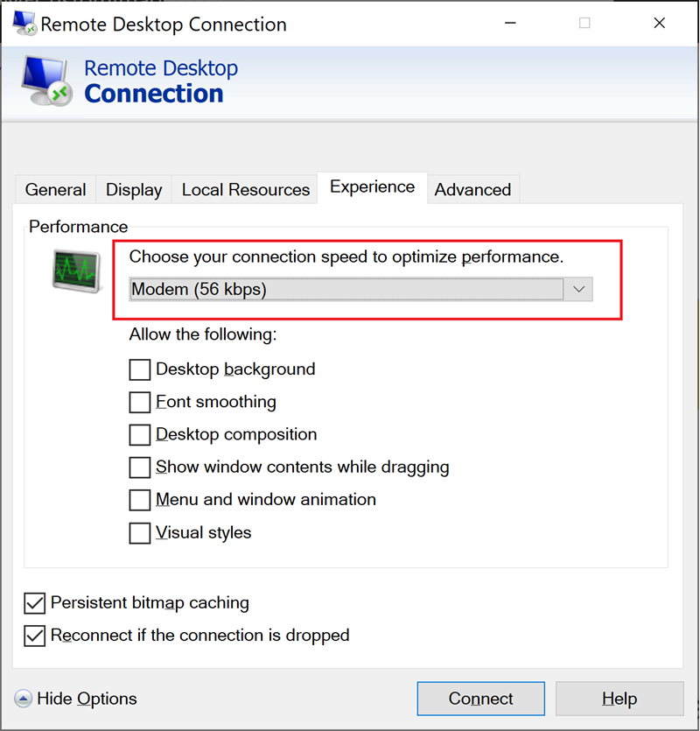Viewport: 700px width, 731px height.
Task: Open the Advanced tab
Action: pos(472,189)
